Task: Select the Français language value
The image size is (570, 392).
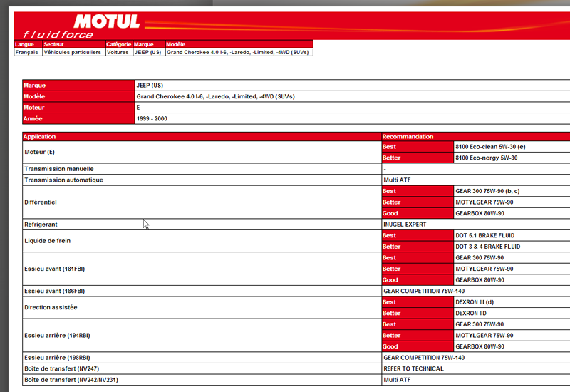Action: (x=28, y=52)
